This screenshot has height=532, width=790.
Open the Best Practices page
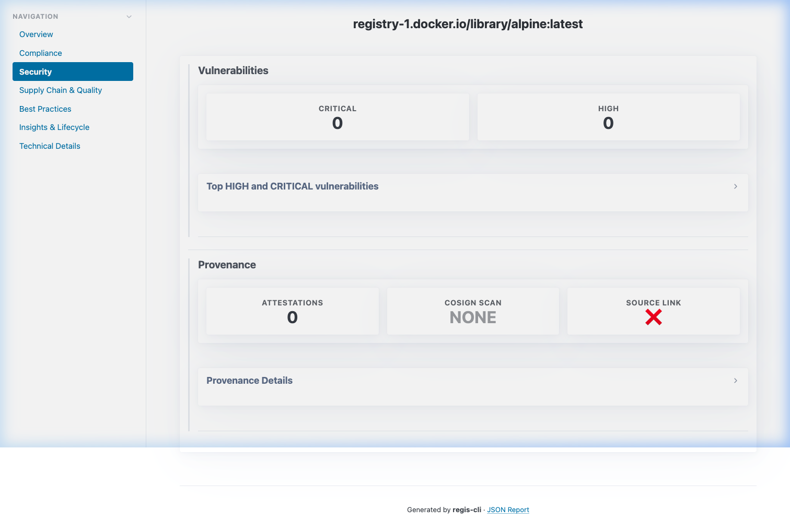[45, 109]
